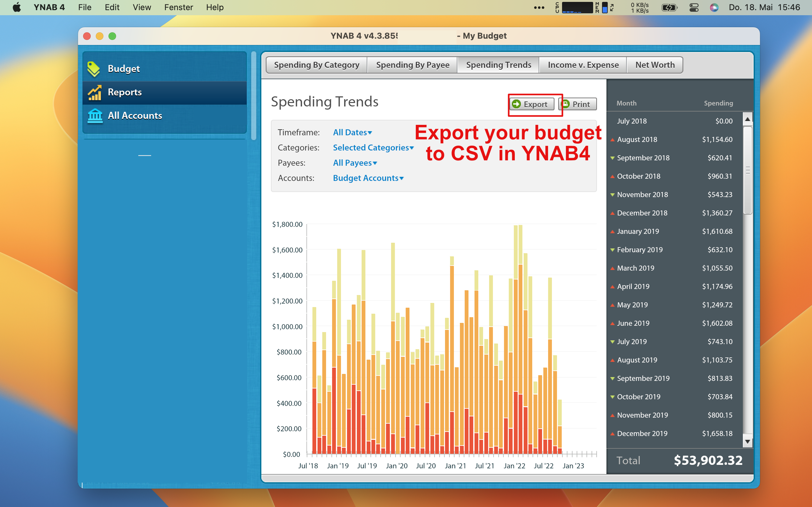Image resolution: width=812 pixels, height=507 pixels.
Task: Select the January 2019 row in month list
Action: tap(674, 231)
